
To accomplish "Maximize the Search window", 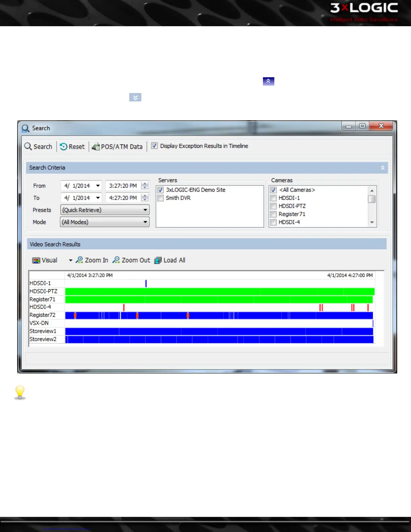I will coord(362,126).
